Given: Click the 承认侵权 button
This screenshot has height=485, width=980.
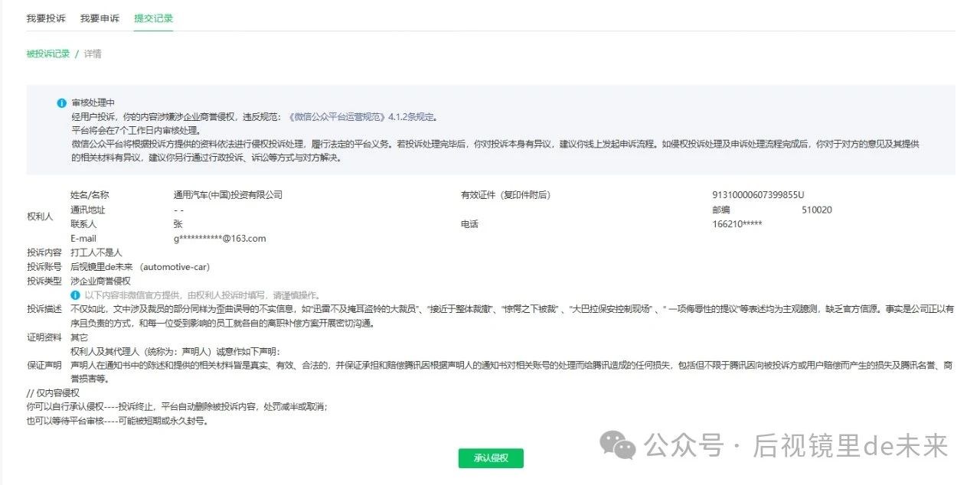Looking at the screenshot, I should 491,458.
